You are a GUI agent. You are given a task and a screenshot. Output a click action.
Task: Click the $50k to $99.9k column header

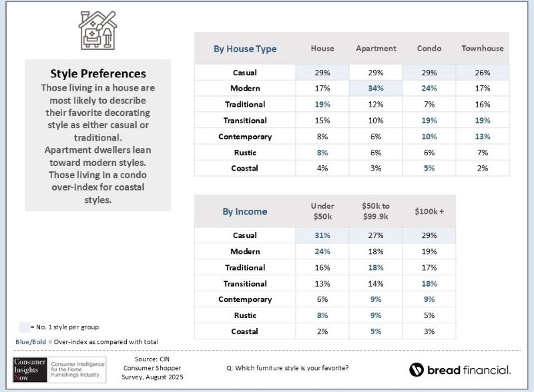(x=376, y=211)
